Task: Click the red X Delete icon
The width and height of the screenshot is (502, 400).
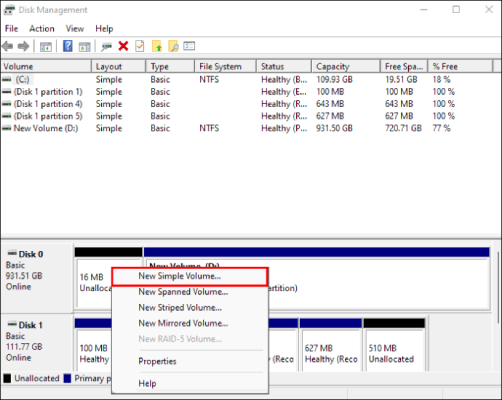Action: pos(123,46)
